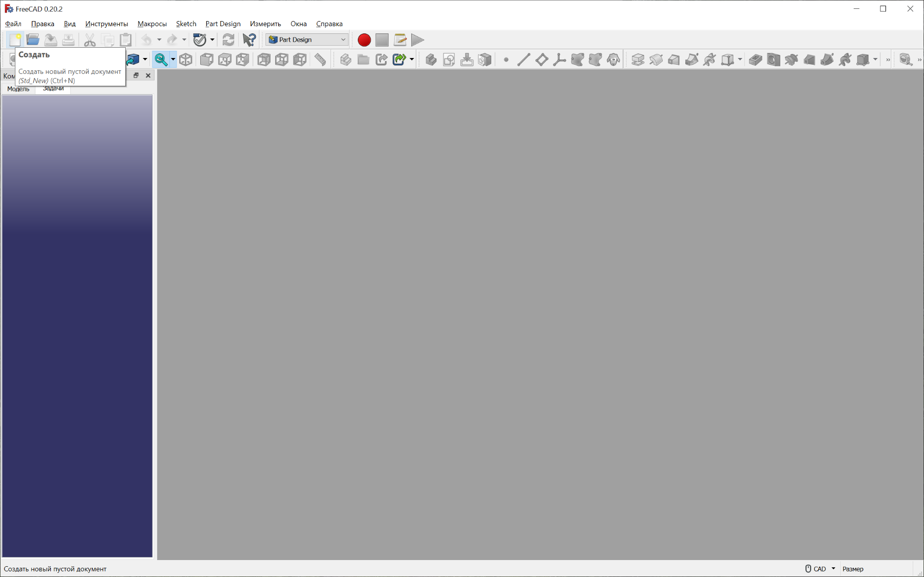The image size is (924, 577).
Task: Click the Execute macro play button
Action: pos(418,40)
